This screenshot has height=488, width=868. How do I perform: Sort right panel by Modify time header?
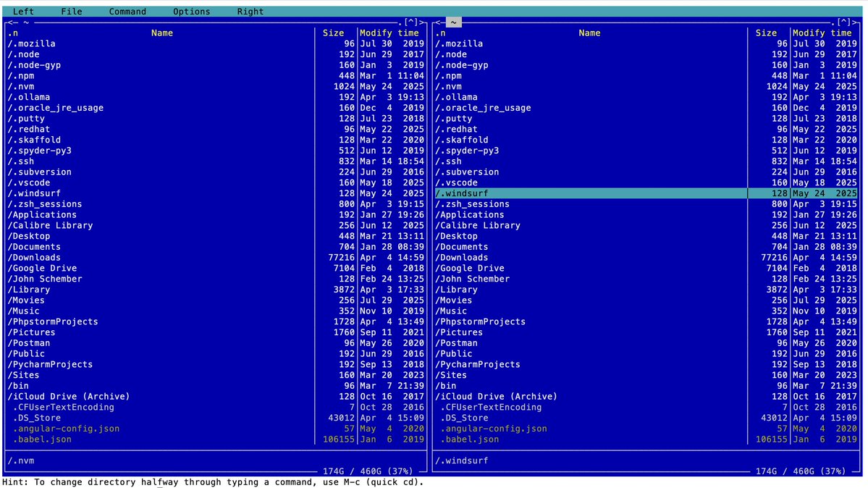(x=822, y=33)
